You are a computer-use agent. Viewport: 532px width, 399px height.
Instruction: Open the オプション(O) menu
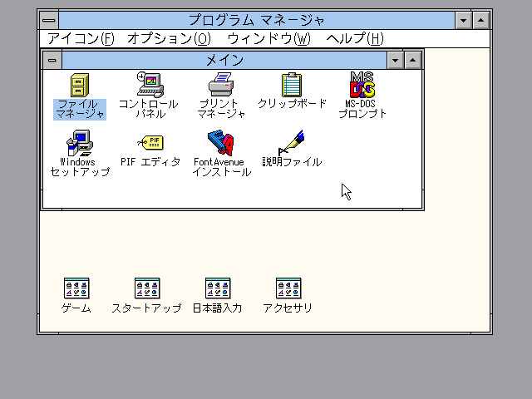(x=169, y=39)
